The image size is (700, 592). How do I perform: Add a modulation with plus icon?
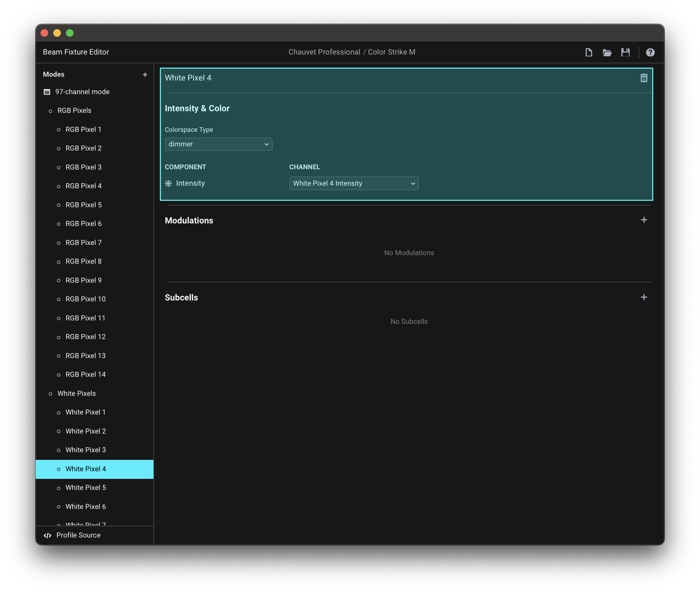[644, 220]
